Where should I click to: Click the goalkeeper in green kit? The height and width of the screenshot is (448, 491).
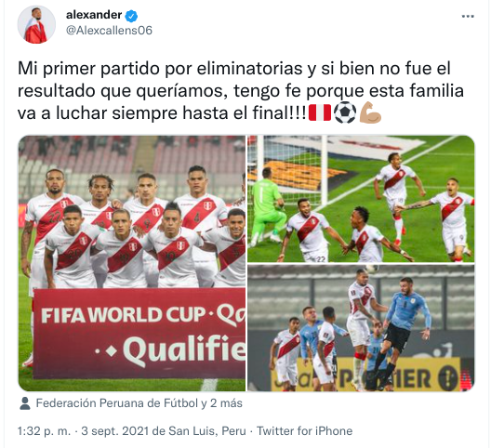pyautogui.click(x=267, y=205)
